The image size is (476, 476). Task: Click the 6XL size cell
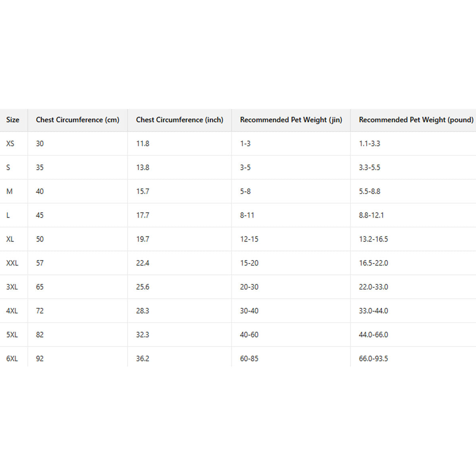12,359
